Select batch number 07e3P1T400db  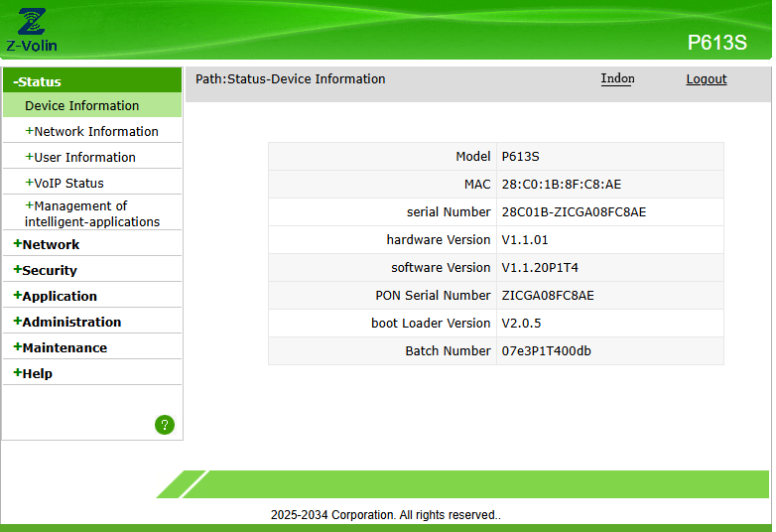click(x=547, y=351)
